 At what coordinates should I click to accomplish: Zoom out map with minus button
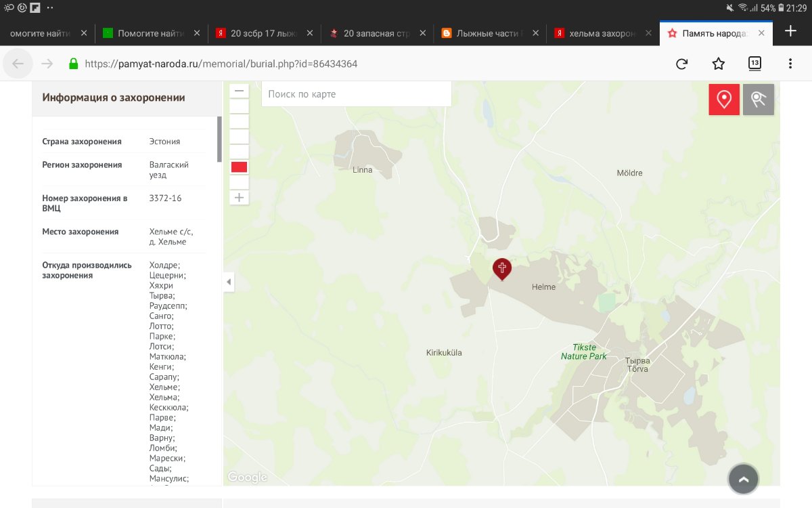[x=239, y=91]
